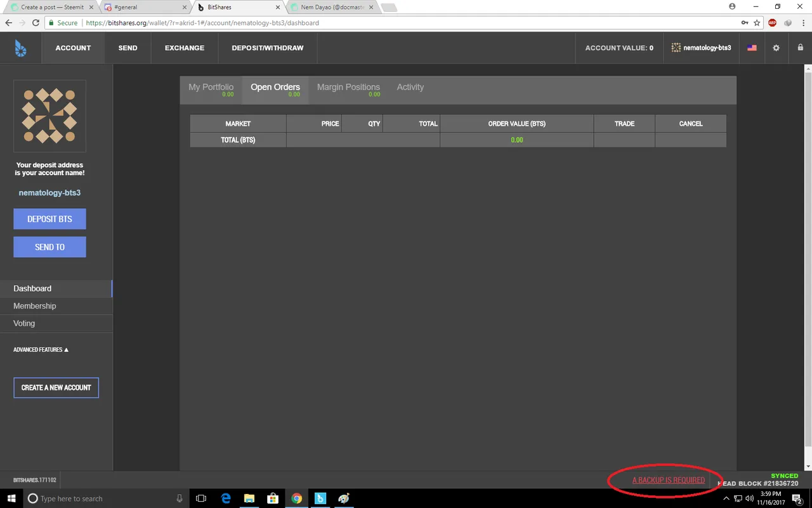Open DEPOSIT/WITHDRAW page
Viewport: 812px width, 508px height.
pyautogui.click(x=268, y=48)
